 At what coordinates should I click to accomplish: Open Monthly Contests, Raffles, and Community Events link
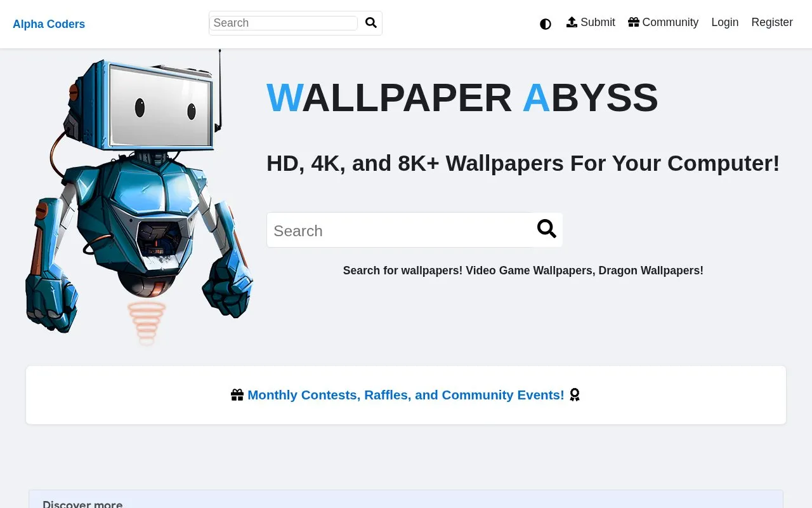[x=406, y=395]
